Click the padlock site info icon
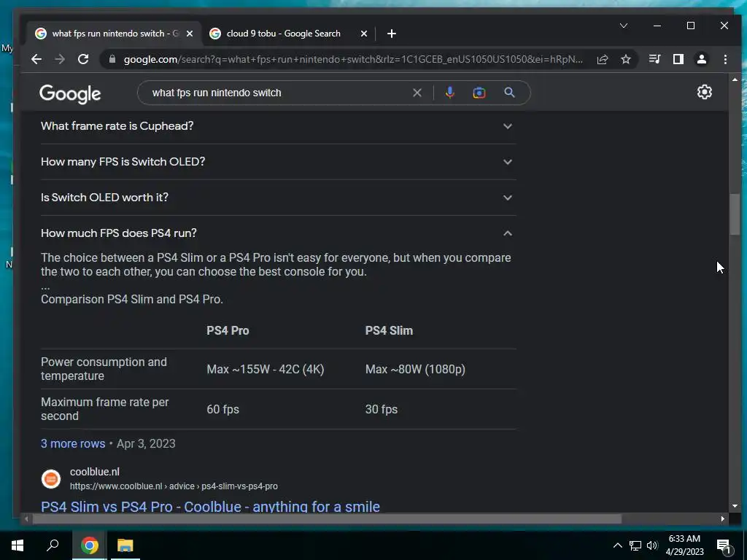747x560 pixels. pos(112,59)
